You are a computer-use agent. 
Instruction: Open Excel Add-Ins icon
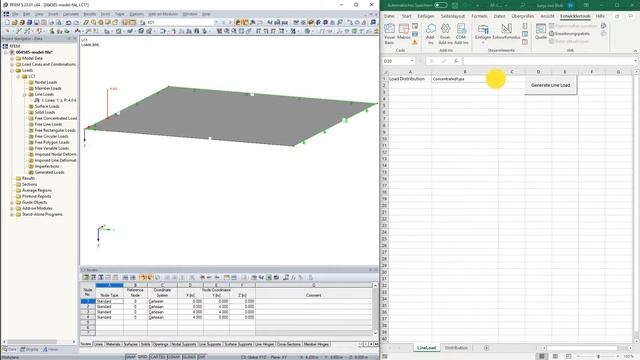coord(445,33)
